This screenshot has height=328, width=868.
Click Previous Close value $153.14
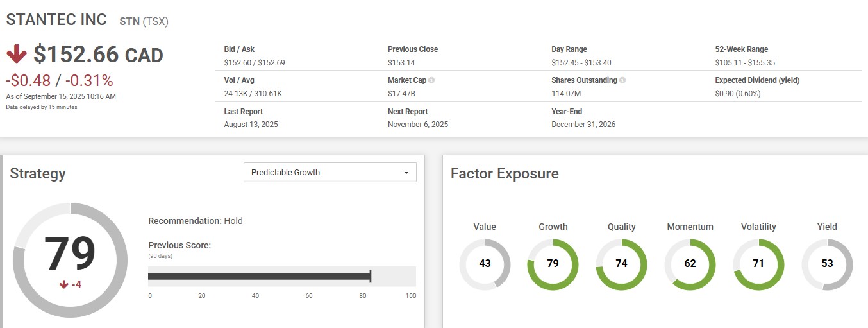402,62
